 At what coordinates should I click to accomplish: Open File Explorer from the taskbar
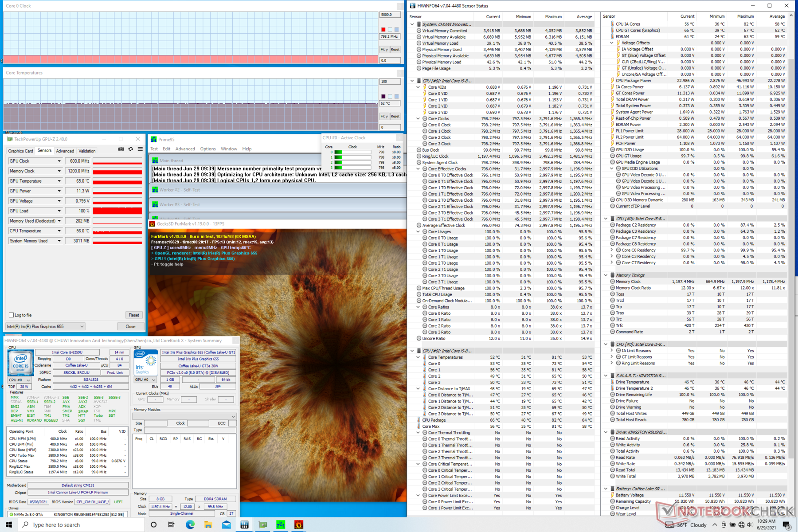click(x=208, y=524)
